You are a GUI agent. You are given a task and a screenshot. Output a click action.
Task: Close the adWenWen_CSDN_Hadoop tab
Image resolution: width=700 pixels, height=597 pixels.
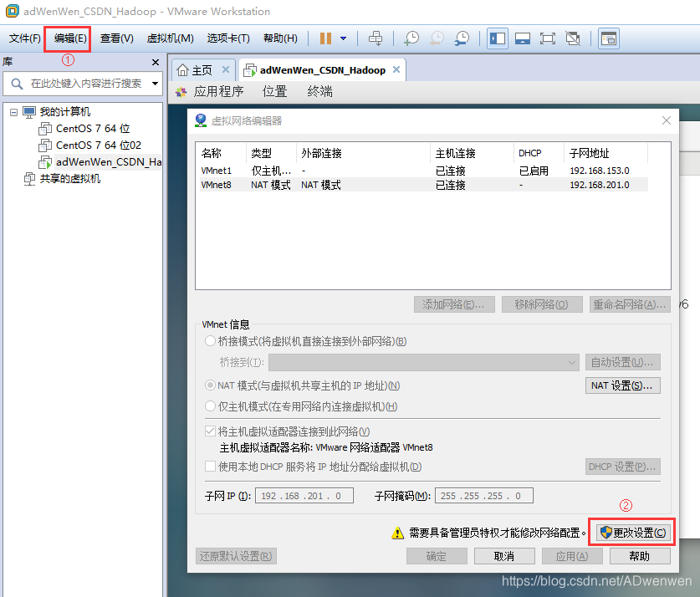click(x=396, y=69)
